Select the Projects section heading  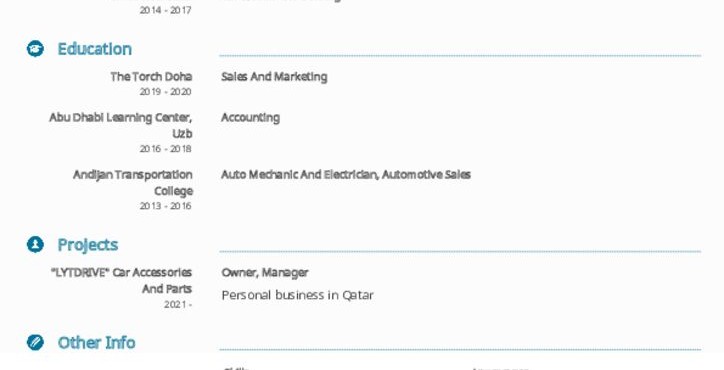[x=88, y=245]
